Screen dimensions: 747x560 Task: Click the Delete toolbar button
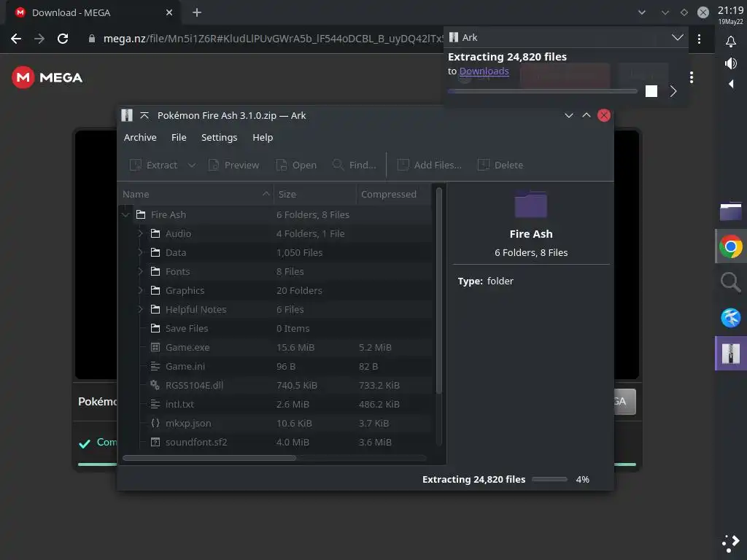(x=500, y=165)
